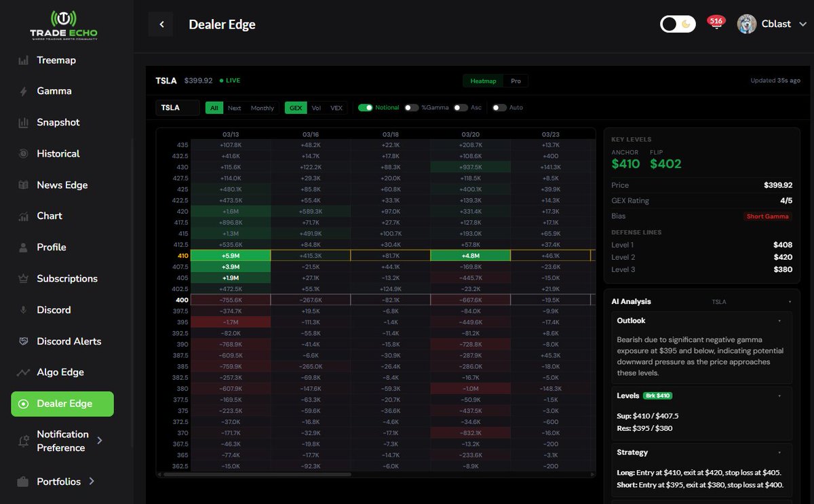
Task: Click the 03/13 expiration column header
Action: 231,134
